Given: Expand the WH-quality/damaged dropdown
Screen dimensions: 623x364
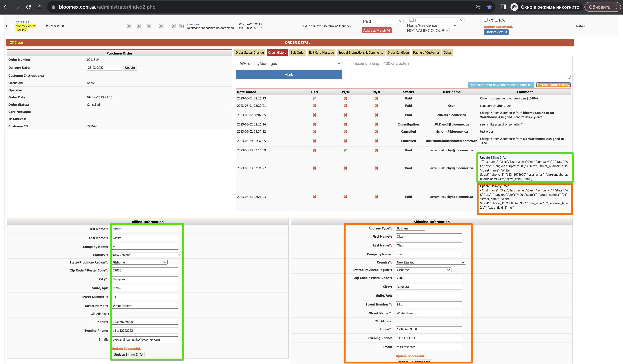Looking at the screenshot, I should [289, 64].
